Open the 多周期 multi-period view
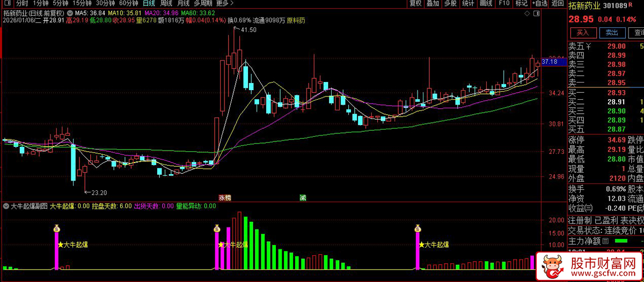644x282 pixels. [x=203, y=3]
